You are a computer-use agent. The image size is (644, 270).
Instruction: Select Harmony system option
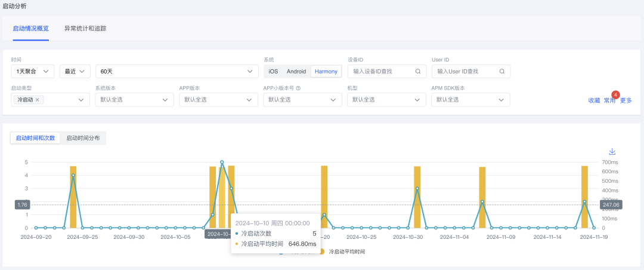pos(326,72)
